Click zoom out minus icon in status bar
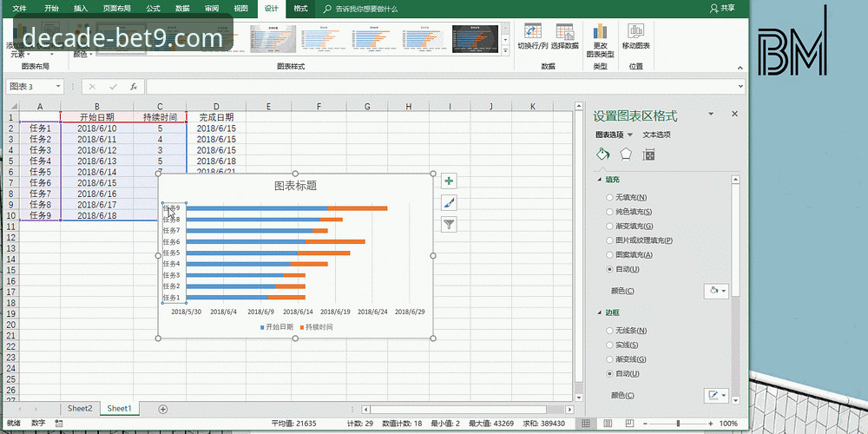 point(646,424)
